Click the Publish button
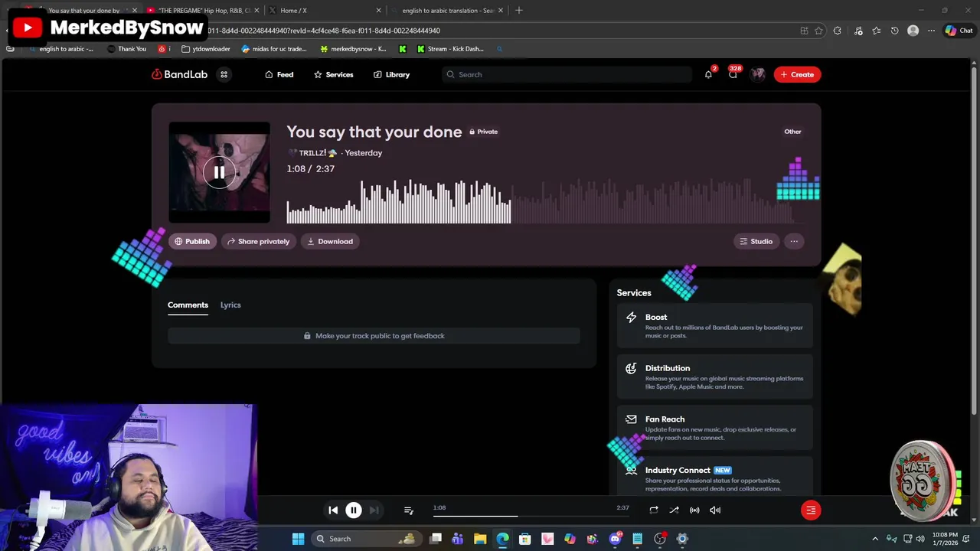This screenshot has height=551, width=980. (192, 241)
